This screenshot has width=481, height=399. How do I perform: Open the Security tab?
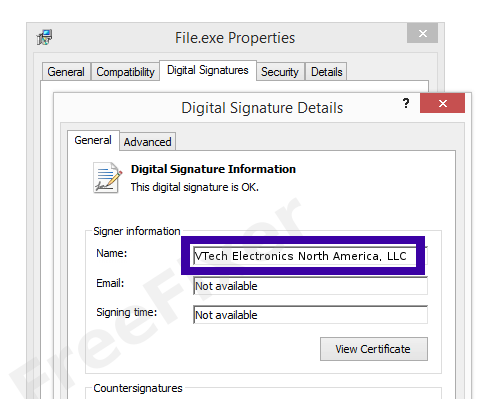click(x=280, y=72)
